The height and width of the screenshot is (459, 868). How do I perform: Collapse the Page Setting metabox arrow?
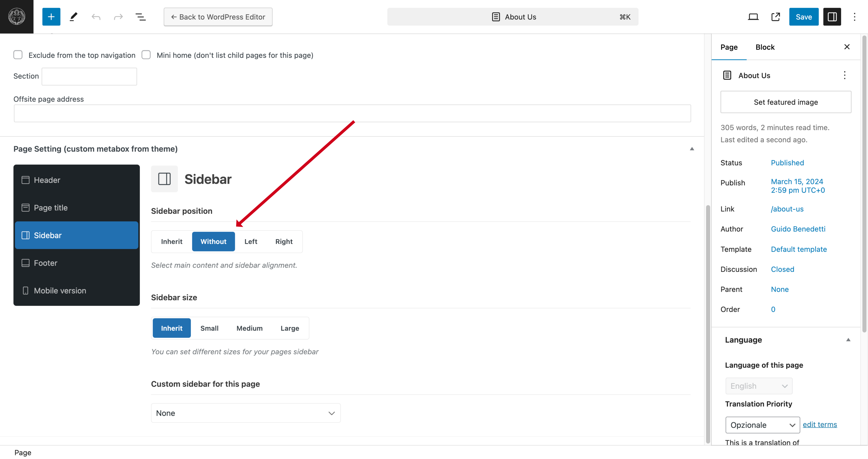pos(692,149)
